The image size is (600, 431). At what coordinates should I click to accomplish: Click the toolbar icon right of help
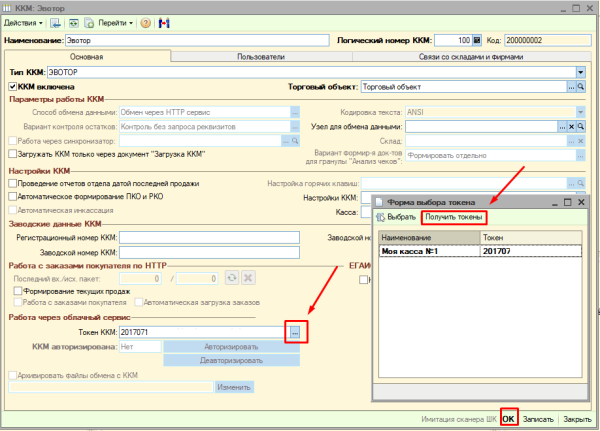pos(164,22)
